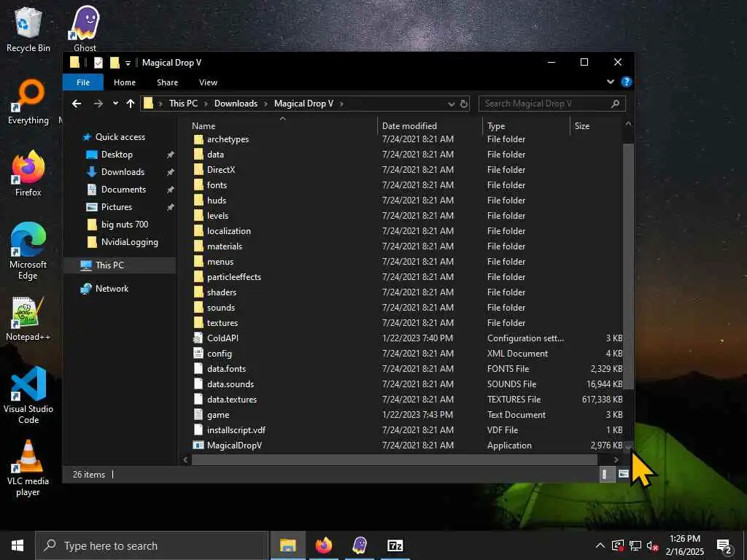Screen dimensions: 747x560
Task: Select Quick access in the navigation pane
Action: click(120, 137)
